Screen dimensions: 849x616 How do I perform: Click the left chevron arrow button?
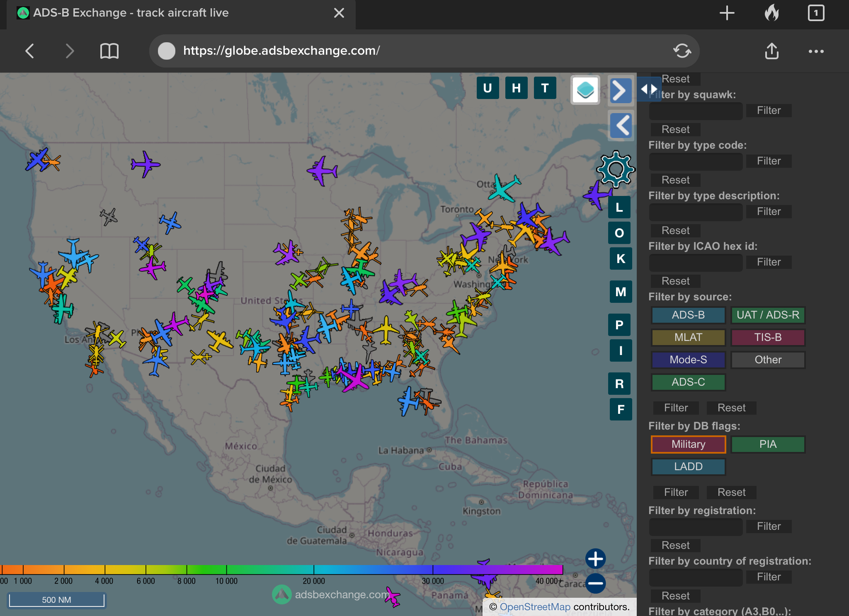(621, 126)
